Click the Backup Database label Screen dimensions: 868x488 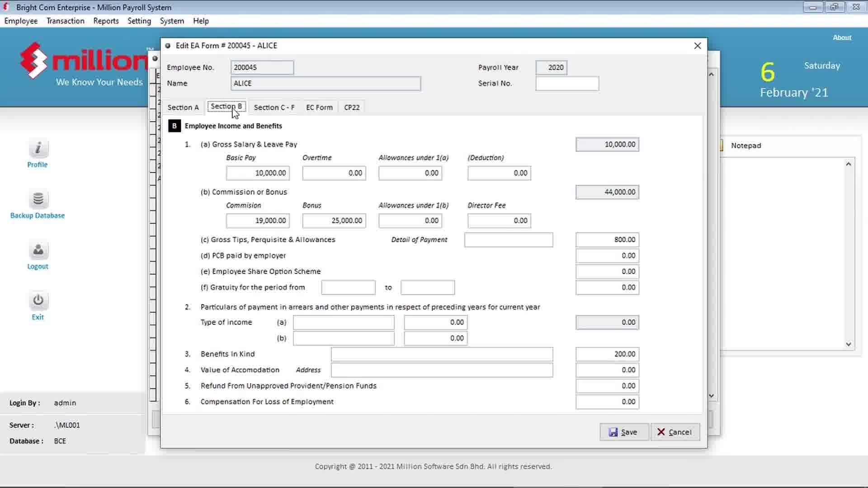pos(38,216)
